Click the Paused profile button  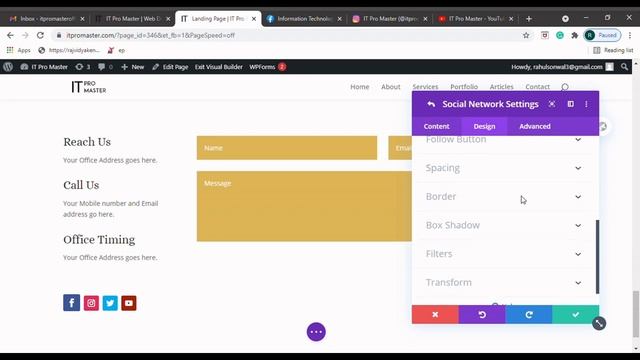point(602,36)
